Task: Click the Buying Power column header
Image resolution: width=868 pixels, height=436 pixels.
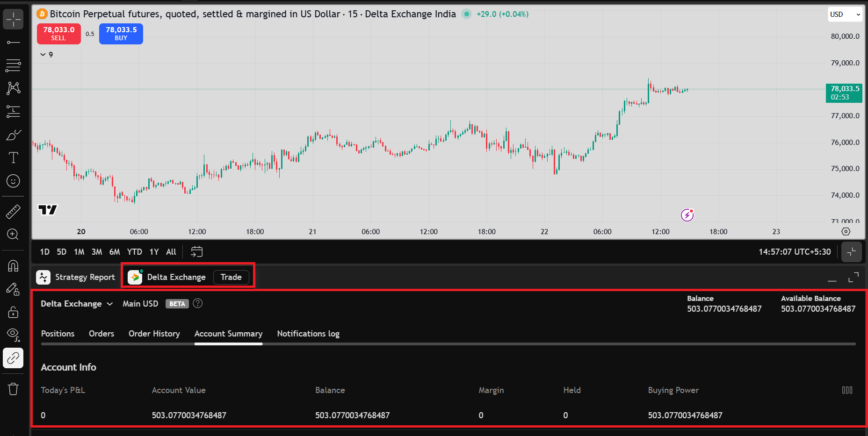Action: tap(673, 390)
